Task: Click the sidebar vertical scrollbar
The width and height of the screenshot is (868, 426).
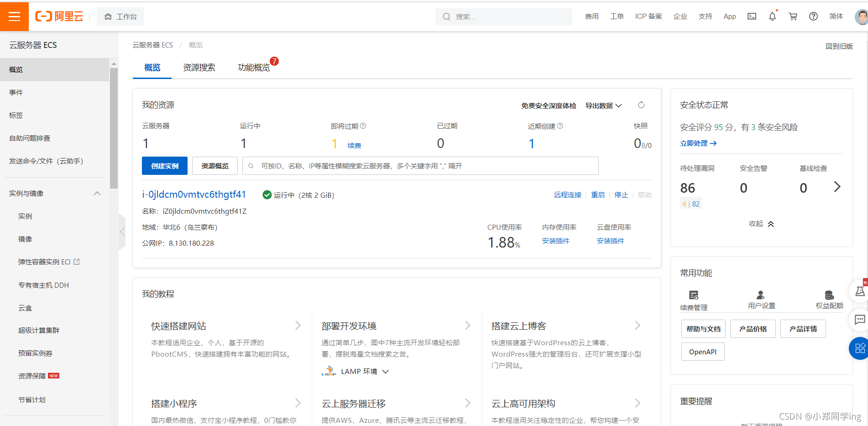Action: click(114, 128)
